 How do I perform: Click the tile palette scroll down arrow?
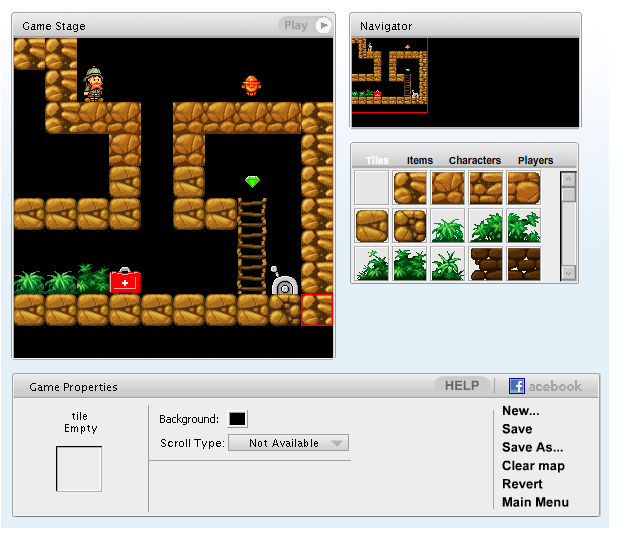[568, 272]
